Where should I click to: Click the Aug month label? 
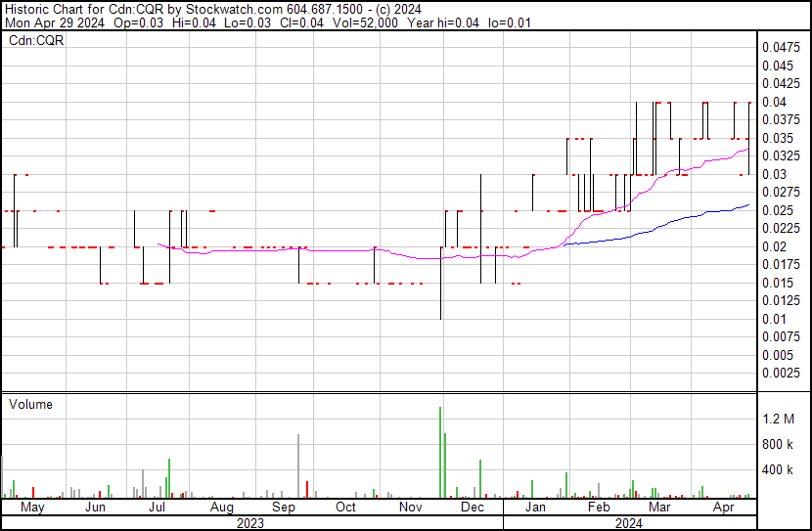pos(222,508)
